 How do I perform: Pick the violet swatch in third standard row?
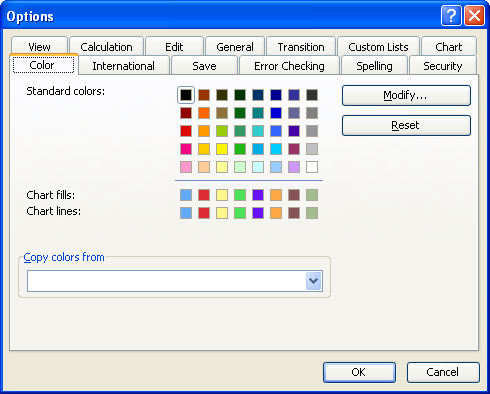(x=294, y=131)
